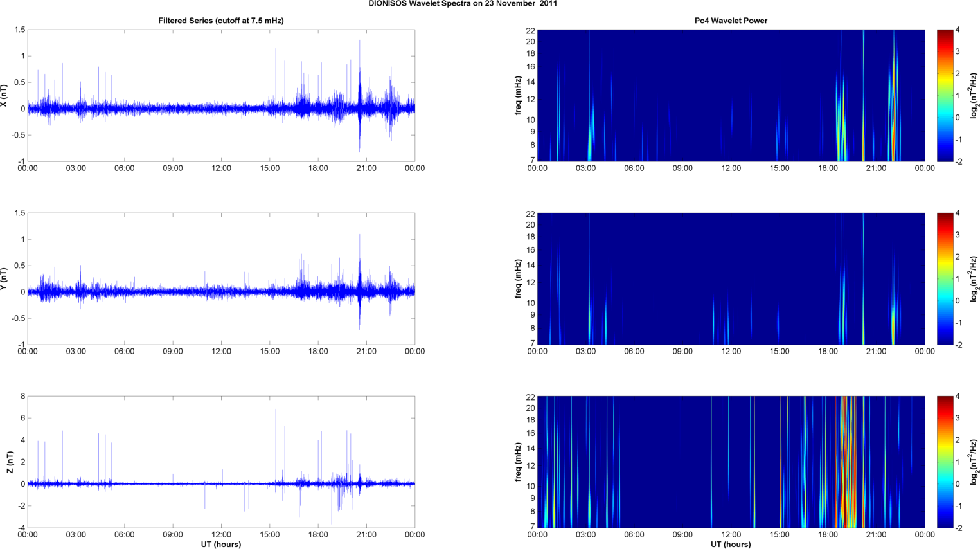Click inside the top X wavelet power spectrogram

(731, 96)
